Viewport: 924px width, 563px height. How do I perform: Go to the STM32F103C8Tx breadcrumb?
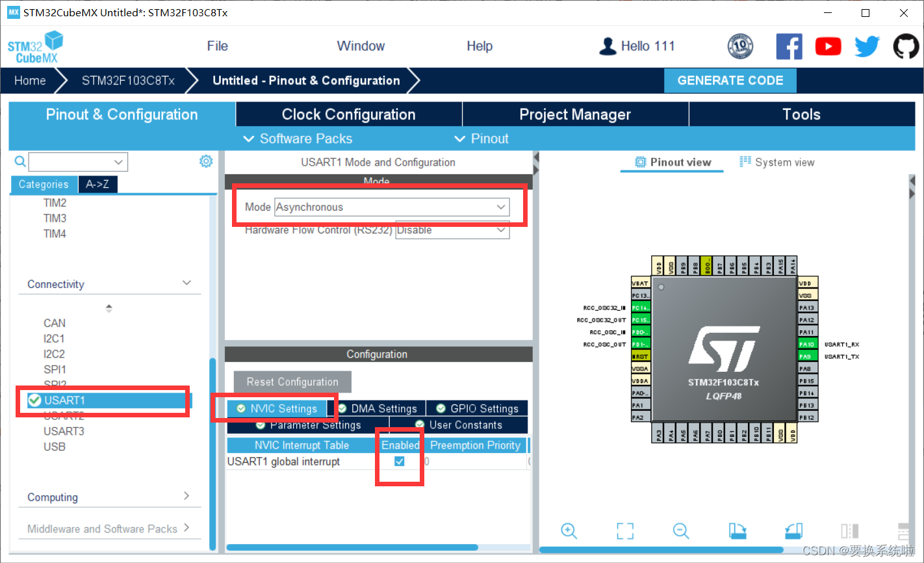pyautogui.click(x=128, y=81)
